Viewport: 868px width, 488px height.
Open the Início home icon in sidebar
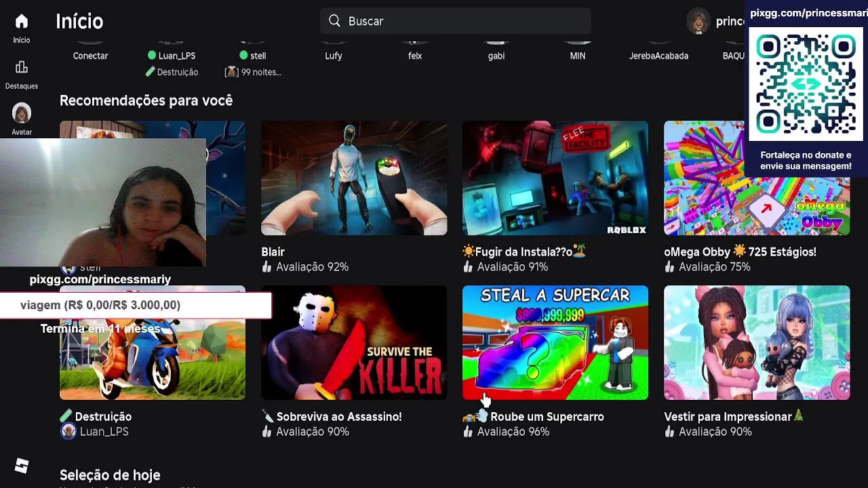(22, 22)
